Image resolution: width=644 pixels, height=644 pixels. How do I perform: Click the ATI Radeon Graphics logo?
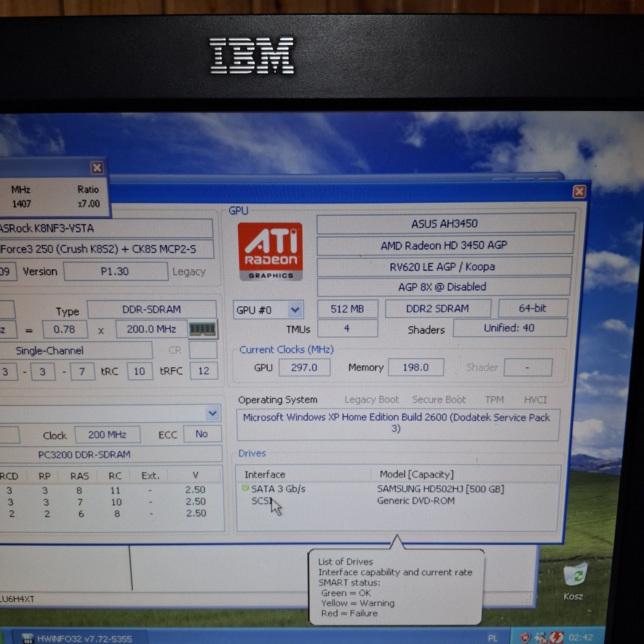270,252
